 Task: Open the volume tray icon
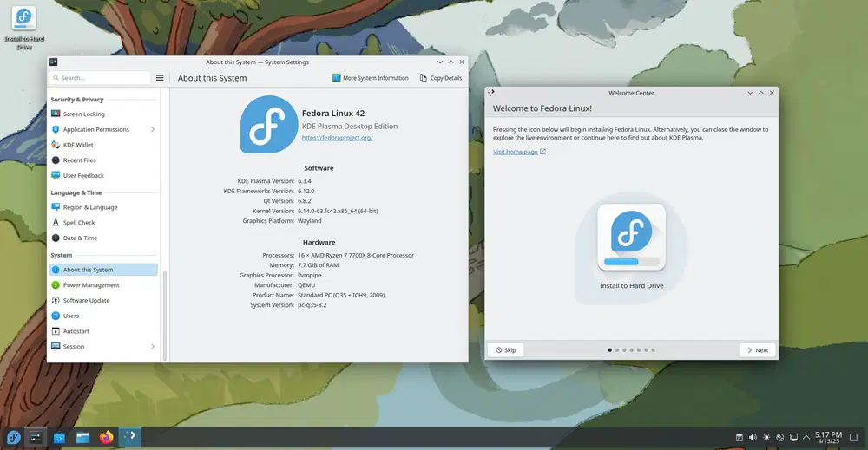point(753,437)
